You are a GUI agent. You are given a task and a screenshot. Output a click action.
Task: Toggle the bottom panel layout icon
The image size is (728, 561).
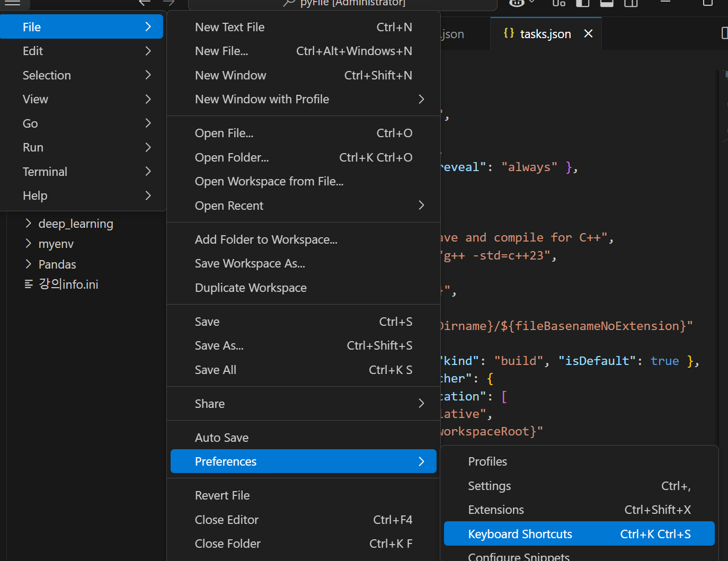click(x=607, y=3)
